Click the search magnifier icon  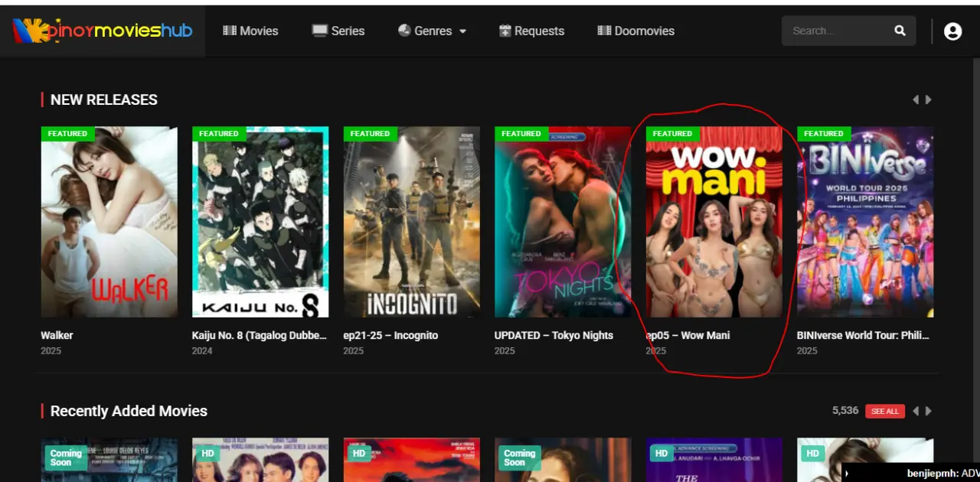[900, 31]
